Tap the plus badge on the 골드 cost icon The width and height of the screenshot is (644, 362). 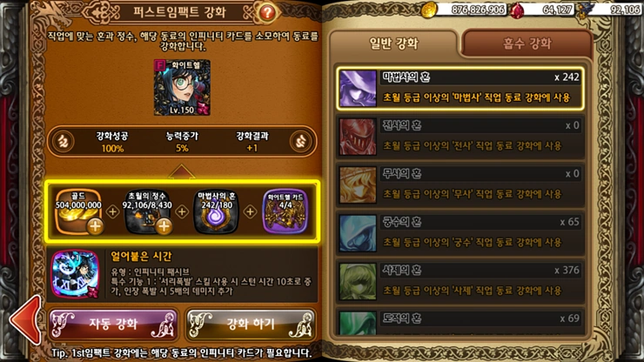[x=95, y=226]
